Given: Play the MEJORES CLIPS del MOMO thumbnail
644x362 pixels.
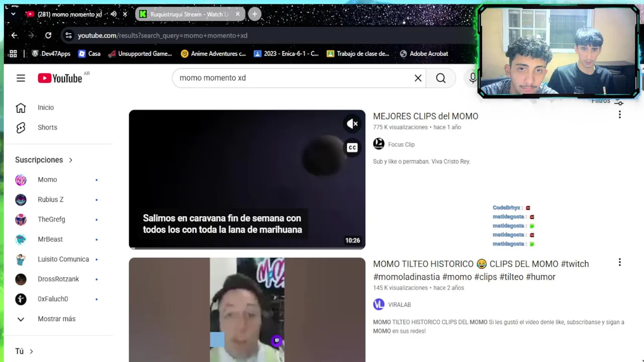Looking at the screenshot, I should (247, 179).
